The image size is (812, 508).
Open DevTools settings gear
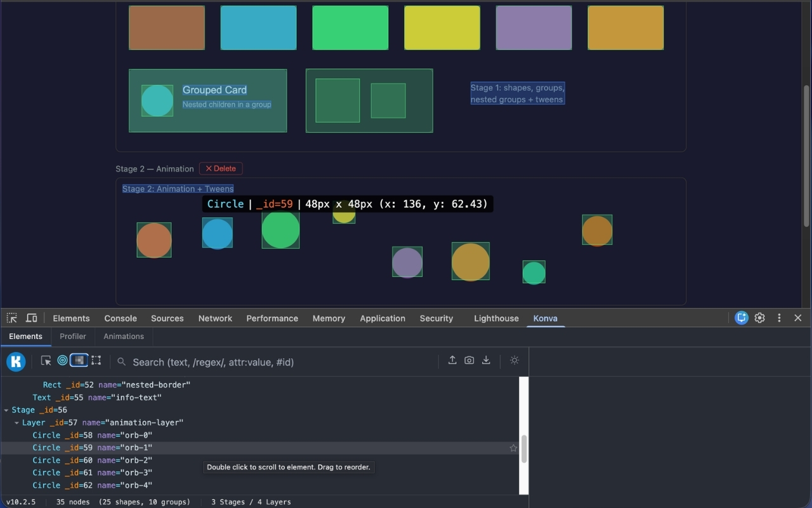click(760, 318)
